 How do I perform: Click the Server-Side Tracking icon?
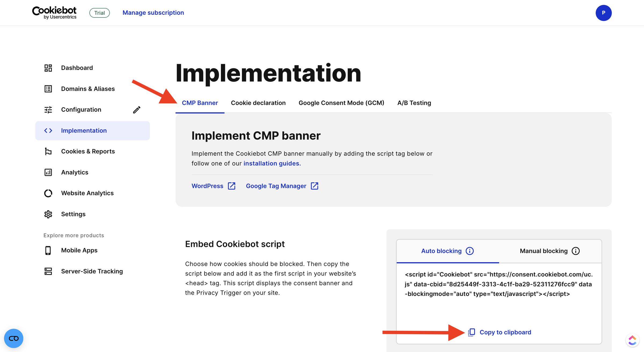point(48,271)
